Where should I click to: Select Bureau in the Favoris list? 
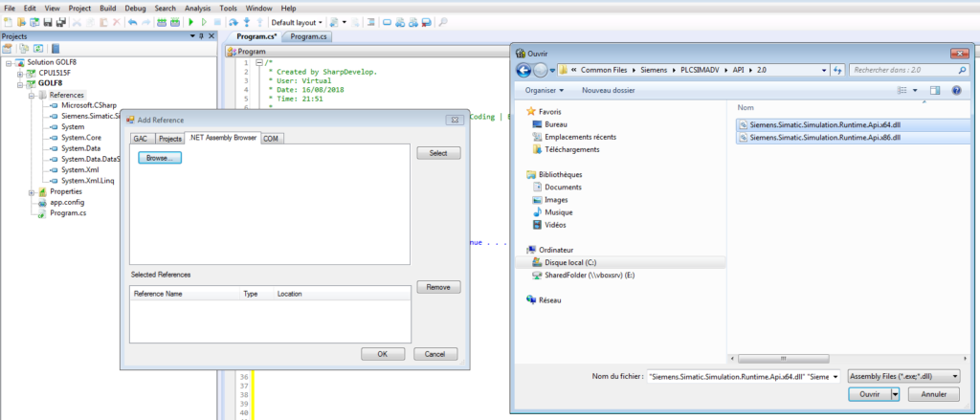(554, 124)
